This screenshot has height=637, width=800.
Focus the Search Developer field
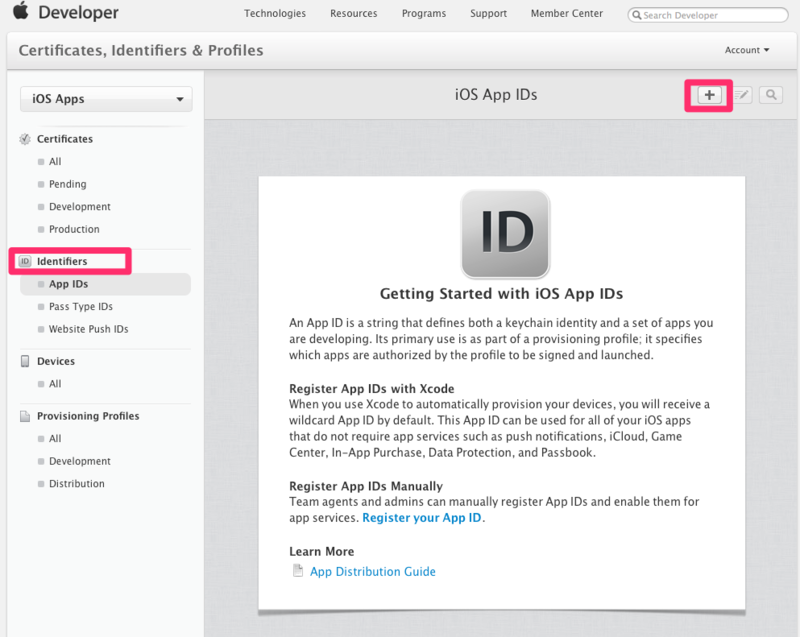pyautogui.click(x=708, y=15)
